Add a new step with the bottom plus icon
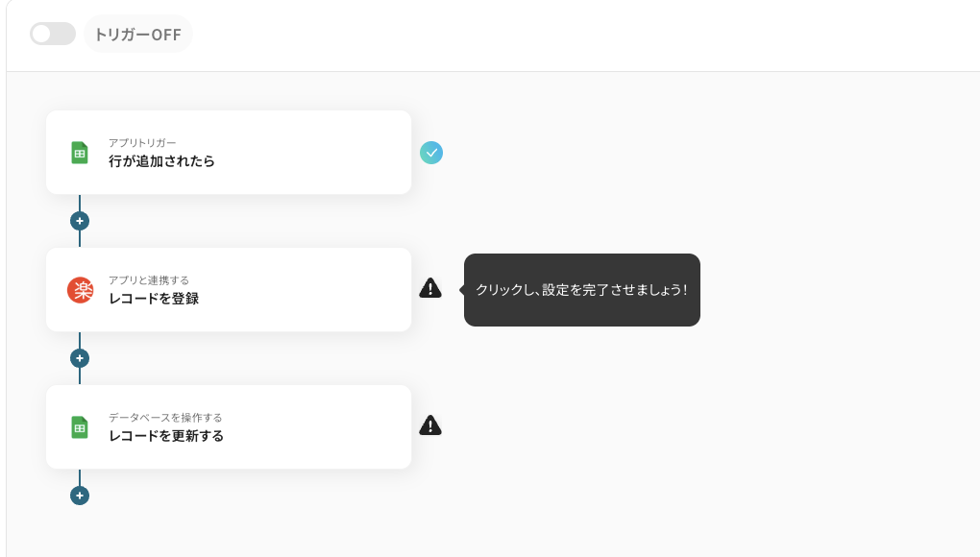 tap(80, 495)
